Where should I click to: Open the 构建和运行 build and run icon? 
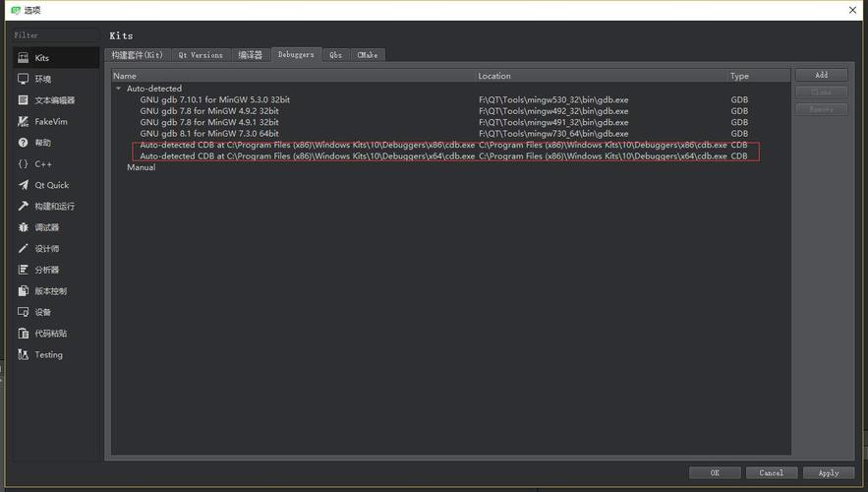pos(24,207)
